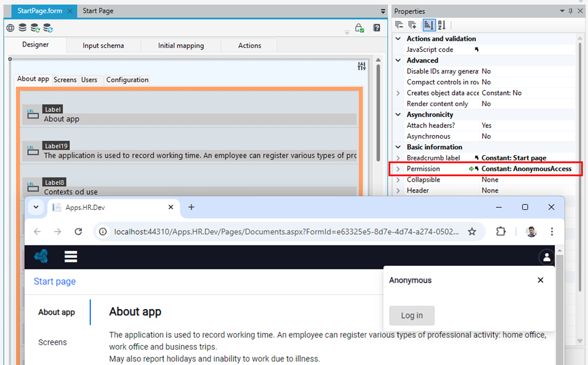Image resolution: width=588 pixels, height=365 pixels.
Task: Switch to the Initial mapping tab
Action: pos(181,45)
